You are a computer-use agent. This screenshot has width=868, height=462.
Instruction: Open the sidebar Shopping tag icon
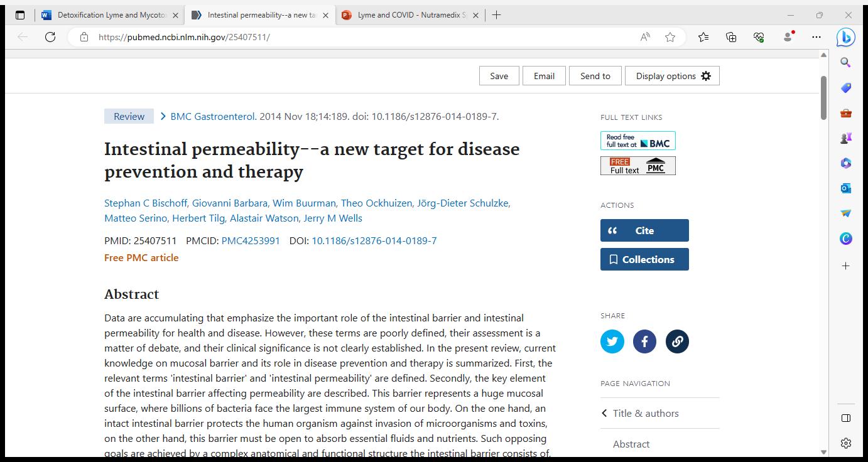pyautogui.click(x=846, y=87)
